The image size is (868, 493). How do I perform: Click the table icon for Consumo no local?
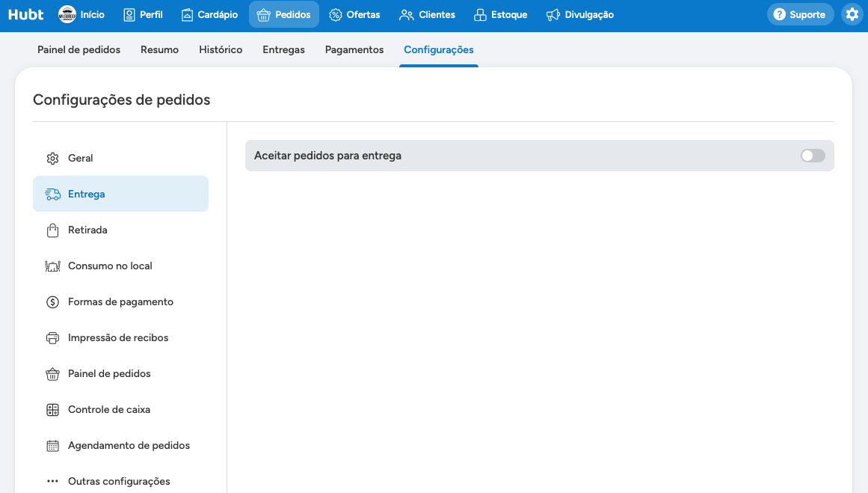tap(52, 266)
